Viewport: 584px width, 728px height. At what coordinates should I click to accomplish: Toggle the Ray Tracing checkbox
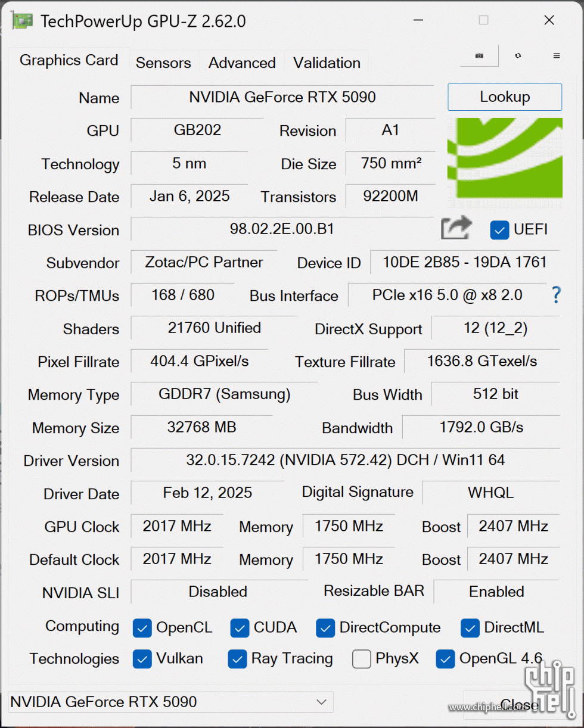tap(237, 659)
